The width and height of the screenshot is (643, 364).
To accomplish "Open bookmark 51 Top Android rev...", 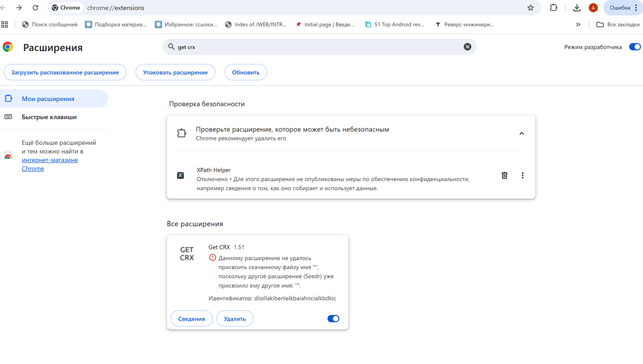I will pos(394,24).
